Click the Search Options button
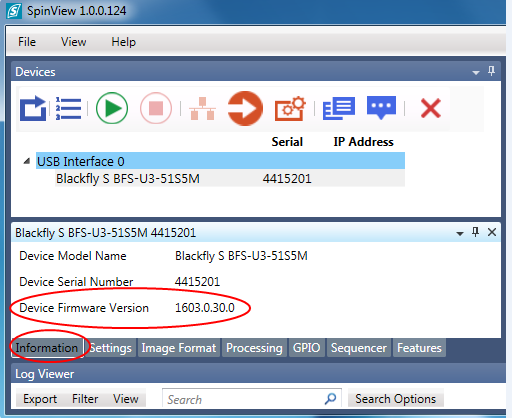 (395, 399)
